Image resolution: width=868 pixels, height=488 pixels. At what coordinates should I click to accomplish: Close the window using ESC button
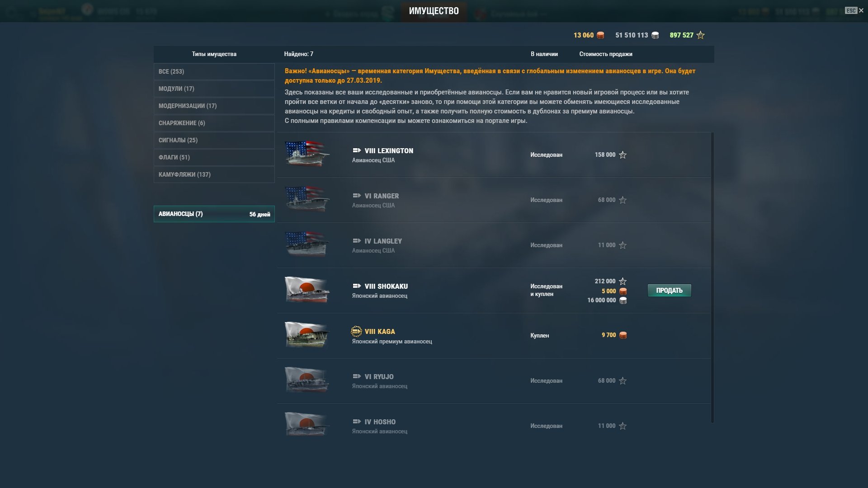(x=854, y=10)
